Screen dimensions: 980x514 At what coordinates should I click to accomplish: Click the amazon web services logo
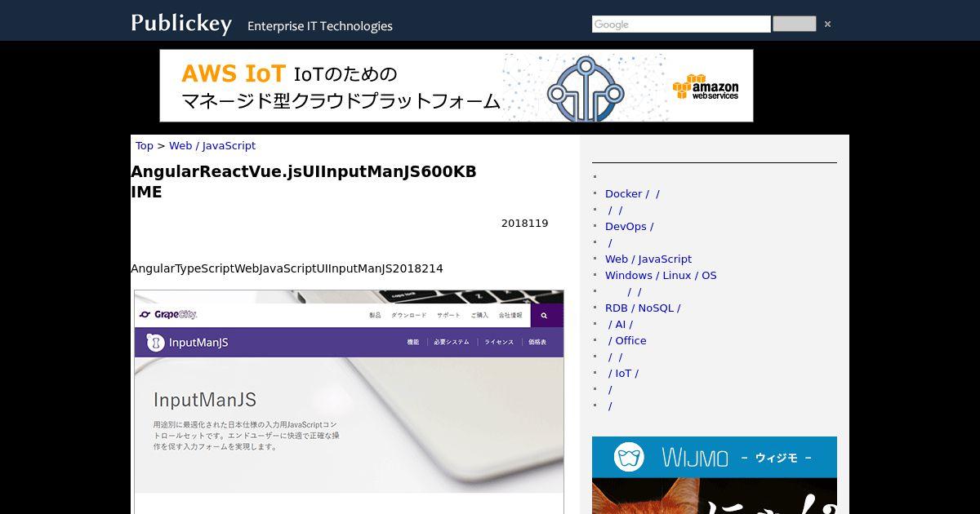click(706, 87)
